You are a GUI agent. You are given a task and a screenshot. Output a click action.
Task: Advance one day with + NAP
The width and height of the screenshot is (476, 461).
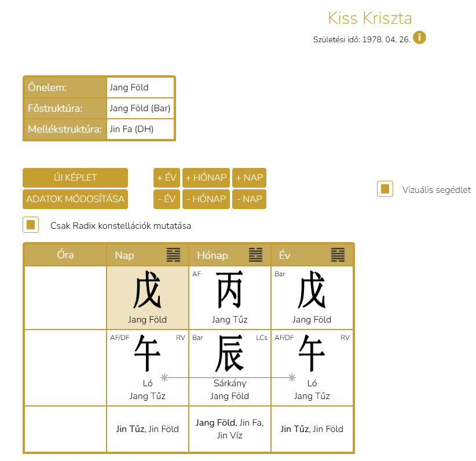[249, 178]
